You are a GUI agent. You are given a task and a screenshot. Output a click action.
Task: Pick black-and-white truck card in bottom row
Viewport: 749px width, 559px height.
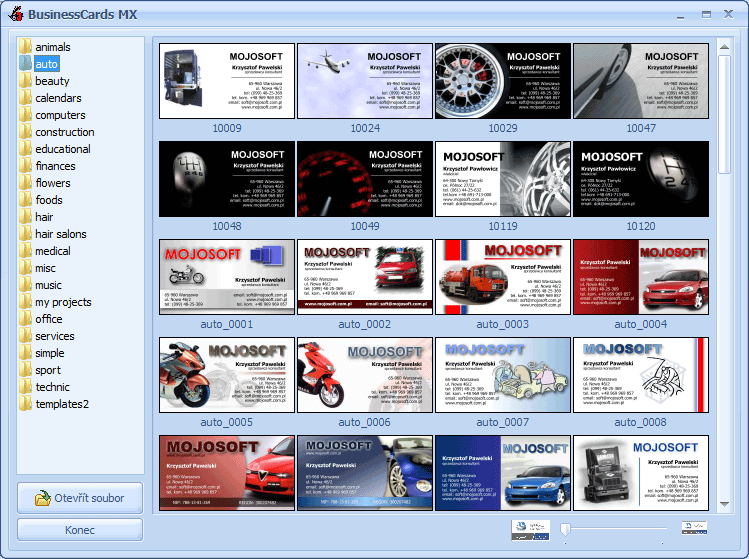(x=641, y=473)
